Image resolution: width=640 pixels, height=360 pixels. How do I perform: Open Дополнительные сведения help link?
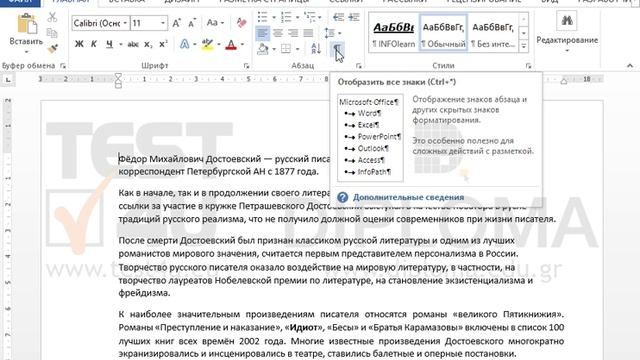(x=408, y=198)
